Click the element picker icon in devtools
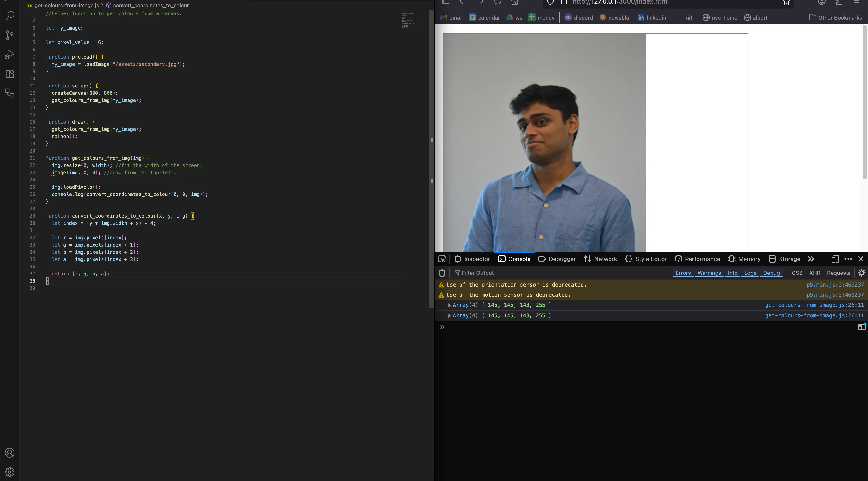Screen dimensions: 868x481 coord(442,259)
